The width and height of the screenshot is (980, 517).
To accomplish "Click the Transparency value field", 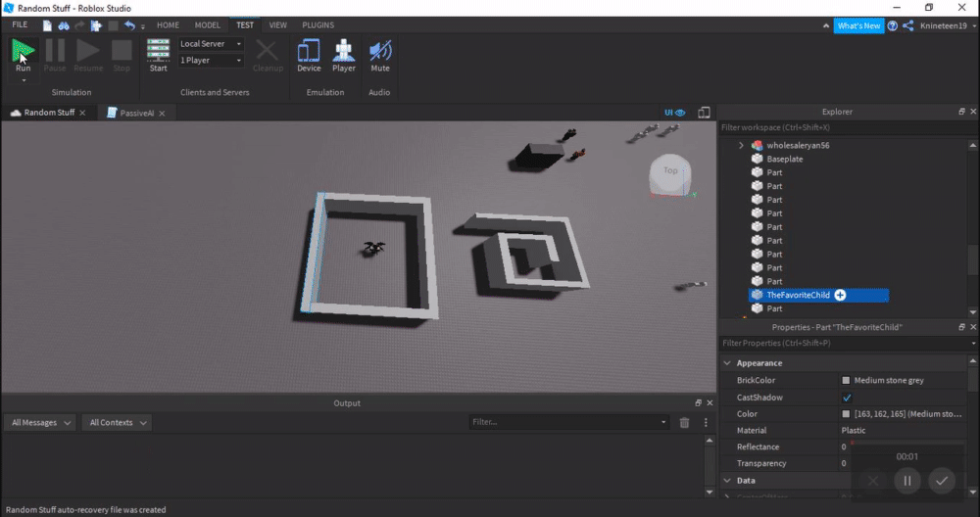I will tap(904, 463).
